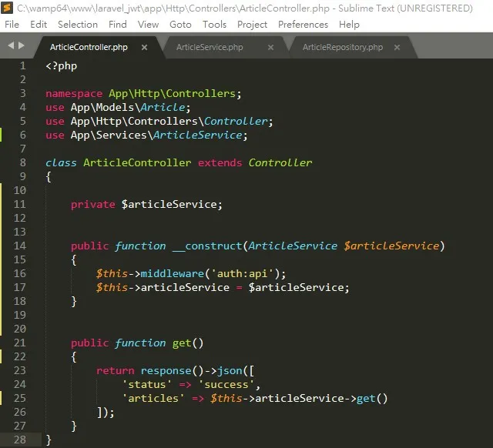Screen dimensions: 493x448
Task: Open the Project menu
Action: point(252,25)
